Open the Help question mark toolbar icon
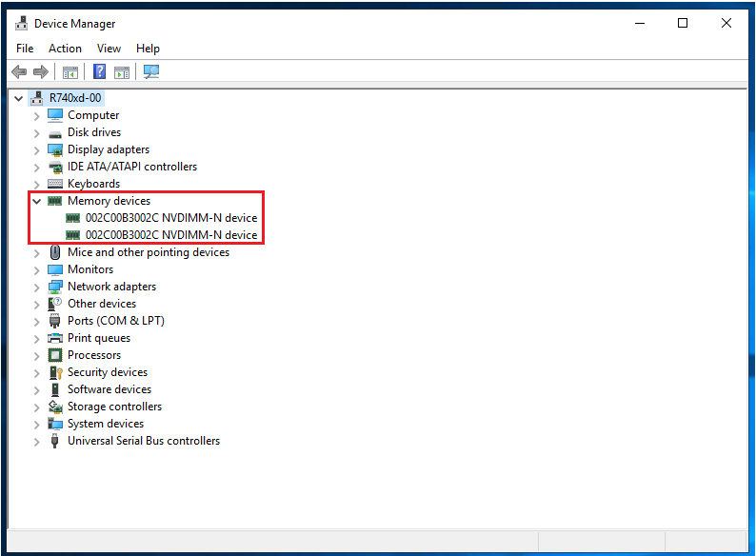The width and height of the screenshot is (756, 556). tap(99, 71)
